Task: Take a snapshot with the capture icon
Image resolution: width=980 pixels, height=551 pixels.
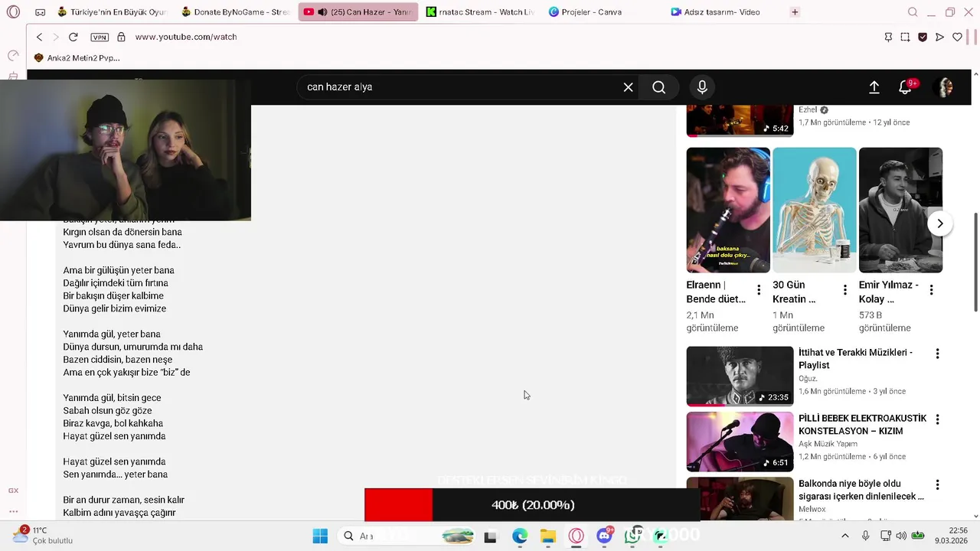Action: (905, 37)
